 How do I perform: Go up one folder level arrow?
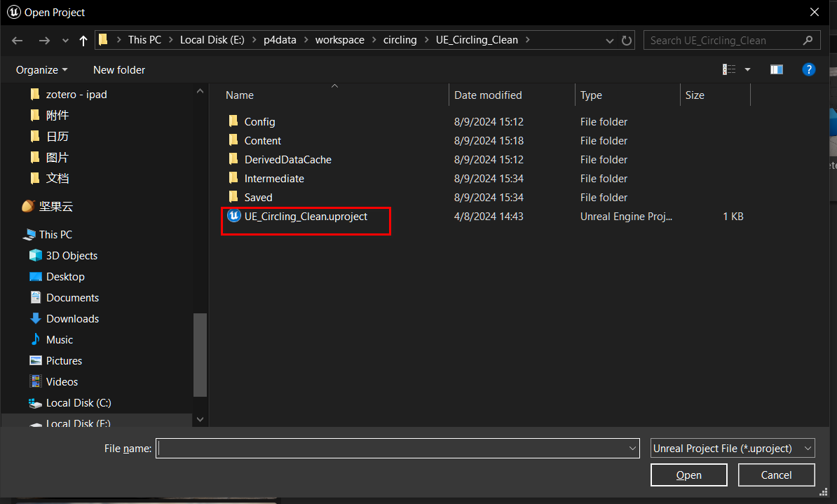83,41
